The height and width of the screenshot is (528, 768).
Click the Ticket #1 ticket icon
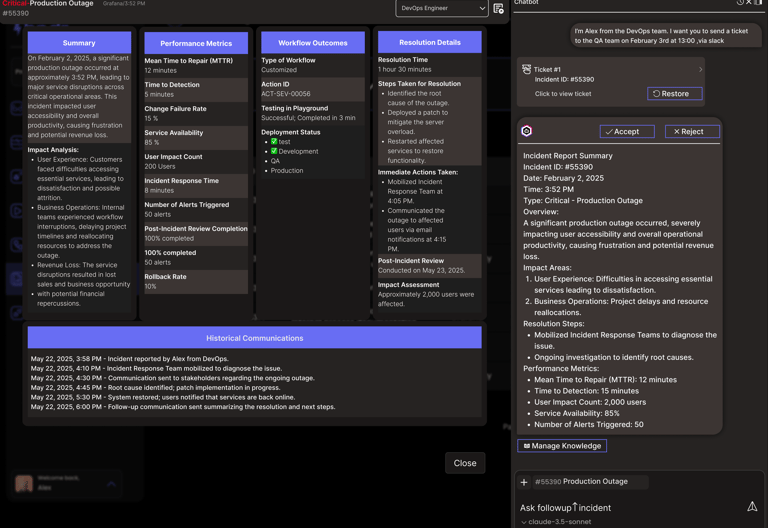point(527,69)
